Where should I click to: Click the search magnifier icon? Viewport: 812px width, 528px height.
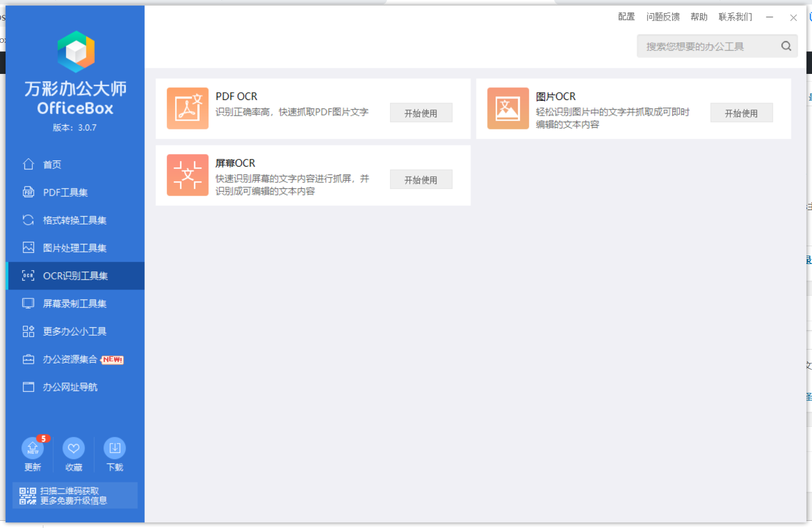786,46
